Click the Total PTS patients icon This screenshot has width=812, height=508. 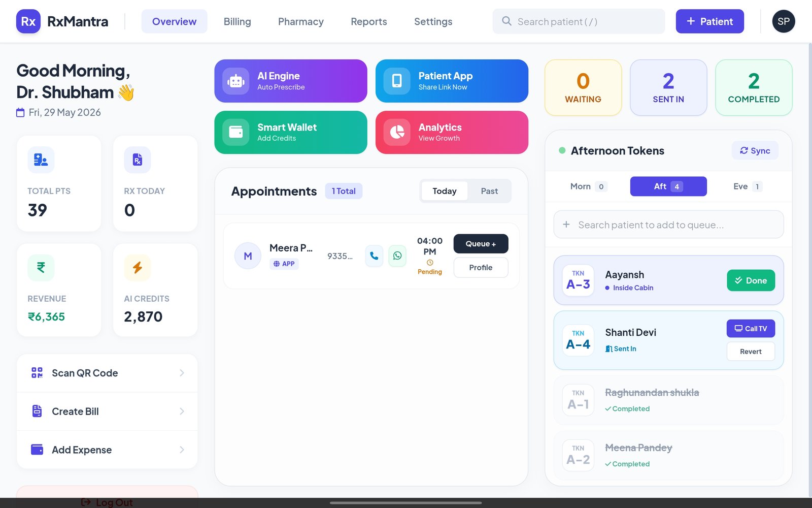41,160
